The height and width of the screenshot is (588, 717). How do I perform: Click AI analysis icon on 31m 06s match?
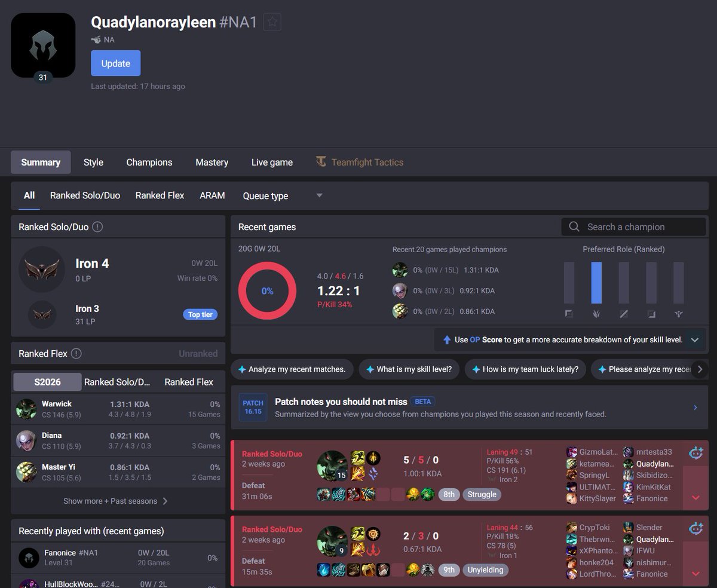[696, 453]
